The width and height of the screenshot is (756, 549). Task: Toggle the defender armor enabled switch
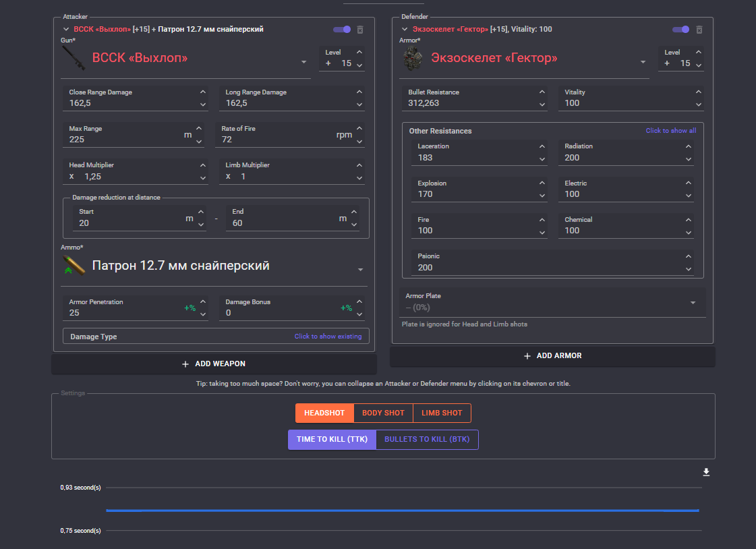pyautogui.click(x=680, y=30)
